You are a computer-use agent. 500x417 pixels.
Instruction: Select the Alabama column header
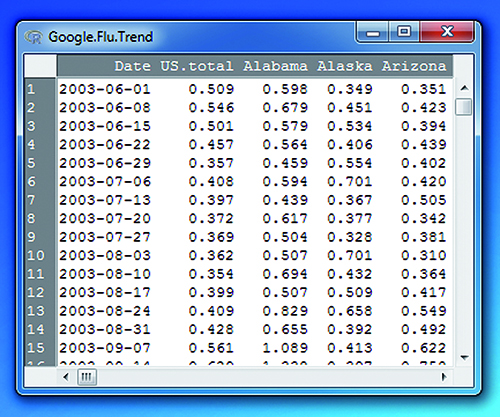pyautogui.click(x=275, y=66)
